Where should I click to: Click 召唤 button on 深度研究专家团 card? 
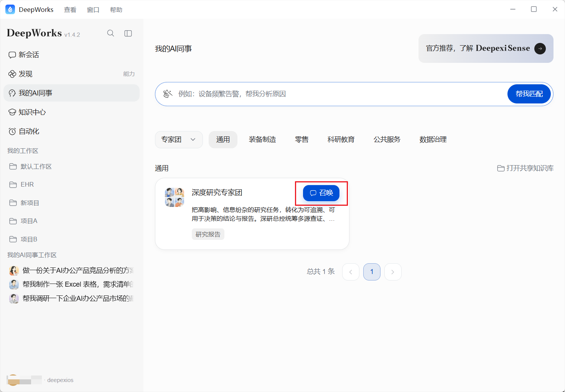[x=321, y=193]
